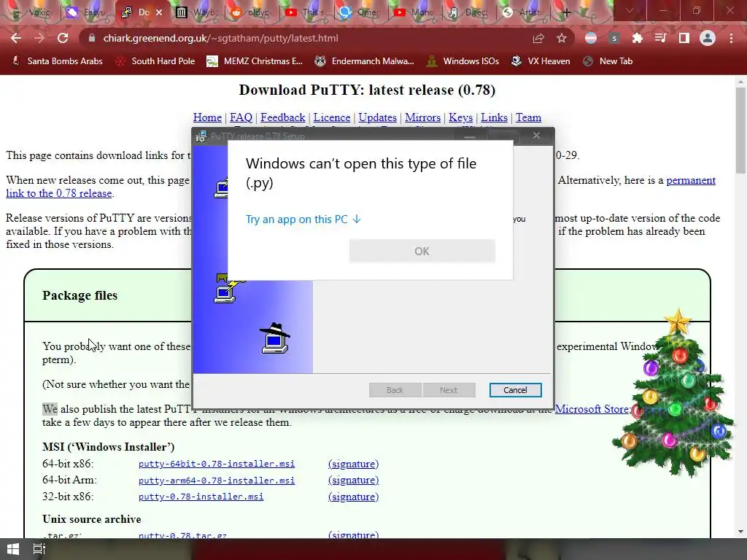Follow the permanent link to 0.78 release
747x560 pixels.
[691, 180]
